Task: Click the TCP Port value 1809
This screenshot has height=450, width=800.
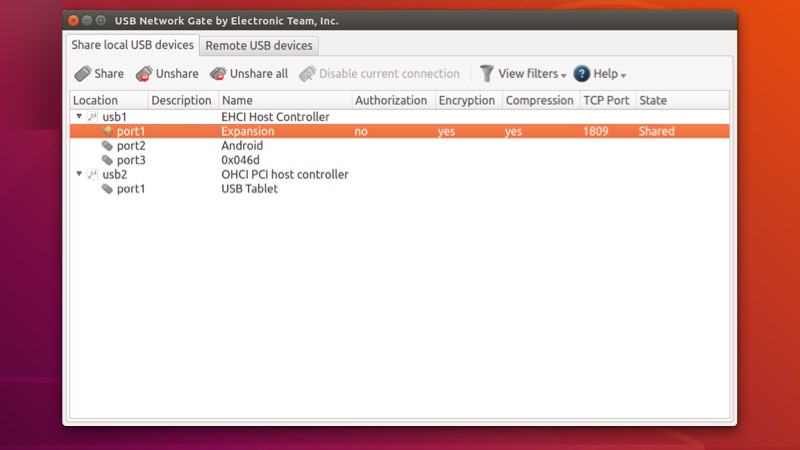Action: [595, 132]
